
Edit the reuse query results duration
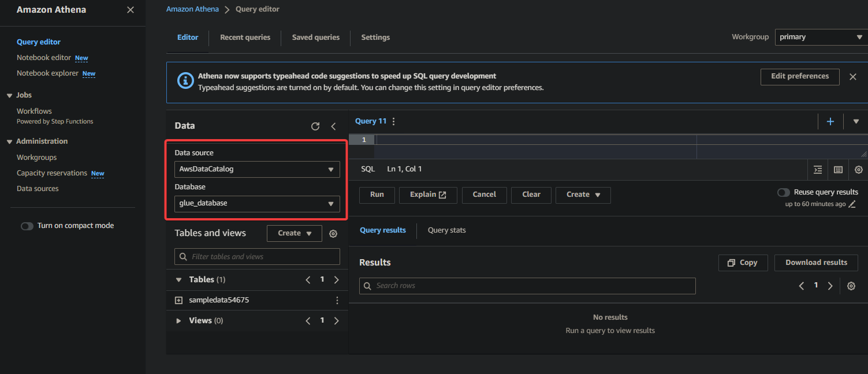coord(852,204)
